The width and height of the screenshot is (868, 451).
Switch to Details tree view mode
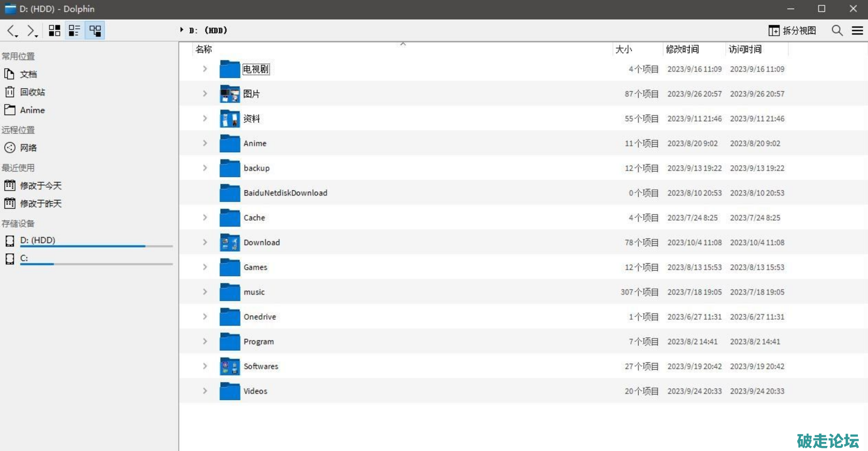95,31
